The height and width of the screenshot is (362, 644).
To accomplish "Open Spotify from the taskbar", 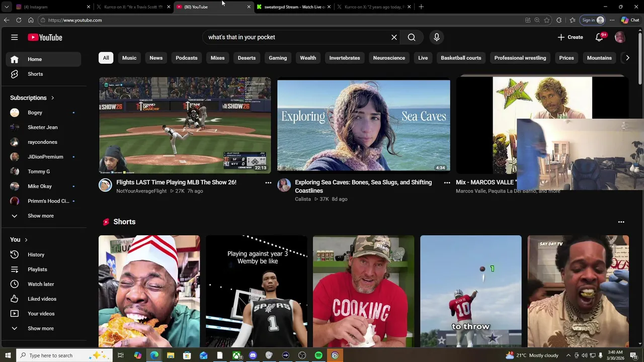I will (318, 355).
